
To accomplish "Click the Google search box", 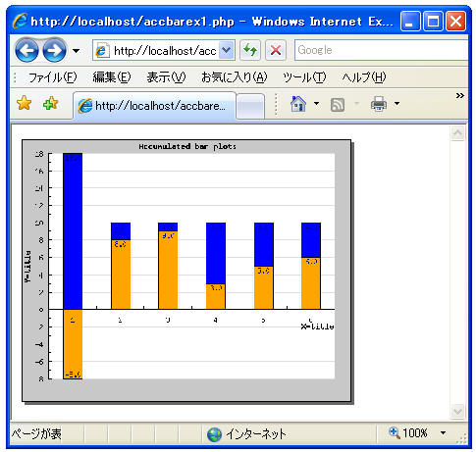I will tap(381, 50).
